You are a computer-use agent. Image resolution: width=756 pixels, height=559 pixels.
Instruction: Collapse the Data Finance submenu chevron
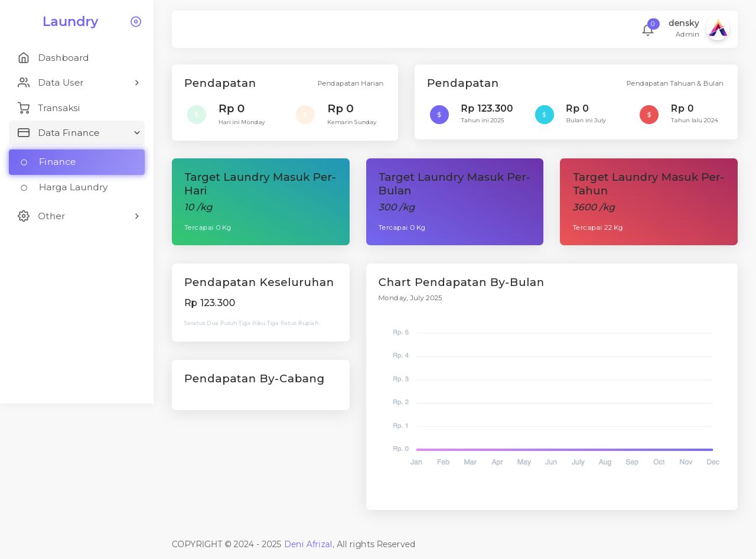pyautogui.click(x=137, y=133)
